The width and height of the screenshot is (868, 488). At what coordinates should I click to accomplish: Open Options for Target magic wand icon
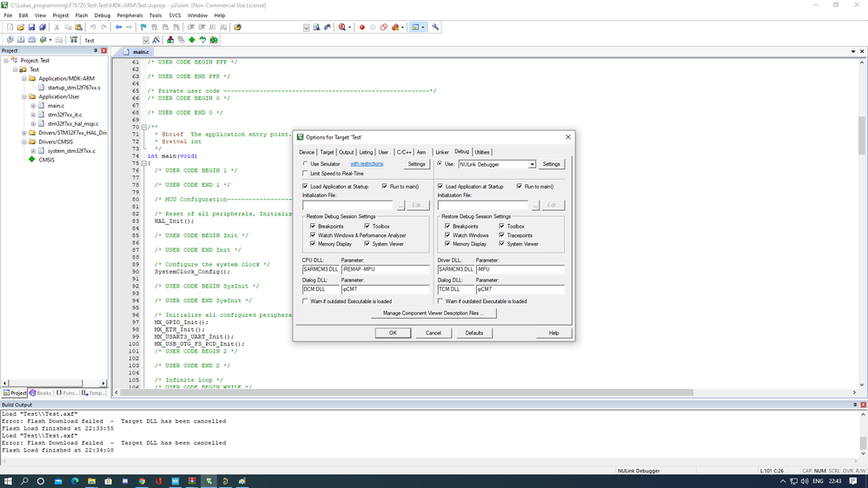pyautogui.click(x=156, y=40)
